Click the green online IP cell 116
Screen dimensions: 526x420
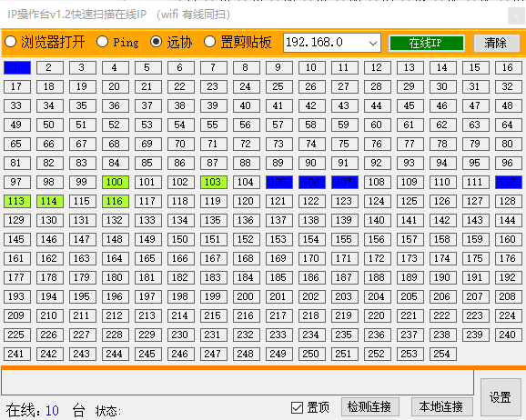[x=116, y=202]
